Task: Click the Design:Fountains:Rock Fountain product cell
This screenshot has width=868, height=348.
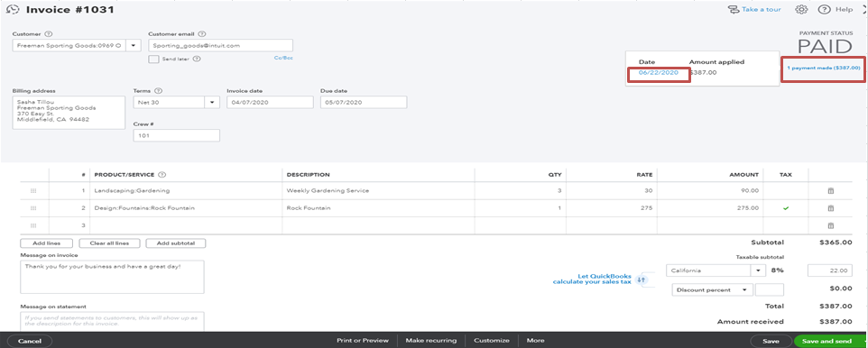Action: pyautogui.click(x=186, y=208)
